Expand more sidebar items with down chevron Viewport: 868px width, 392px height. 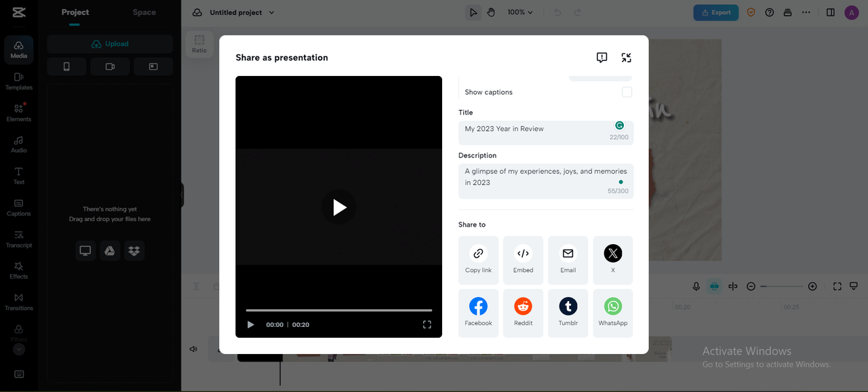click(19, 349)
